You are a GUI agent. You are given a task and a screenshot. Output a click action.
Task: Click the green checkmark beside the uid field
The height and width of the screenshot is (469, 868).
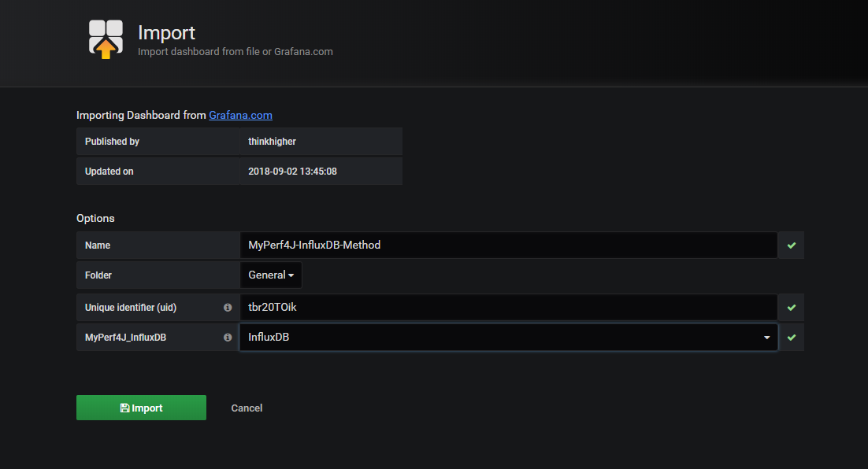(791, 308)
